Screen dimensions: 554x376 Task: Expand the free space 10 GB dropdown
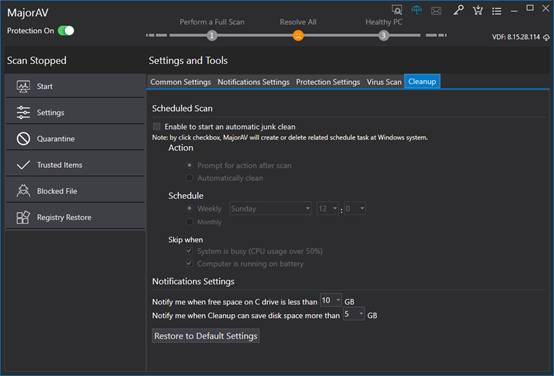[331, 300]
